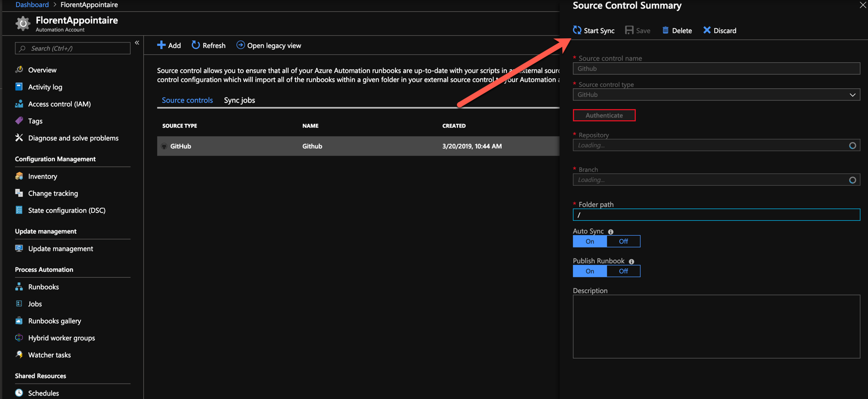Turn Auto Sync Off
868x399 pixels.
coord(624,242)
